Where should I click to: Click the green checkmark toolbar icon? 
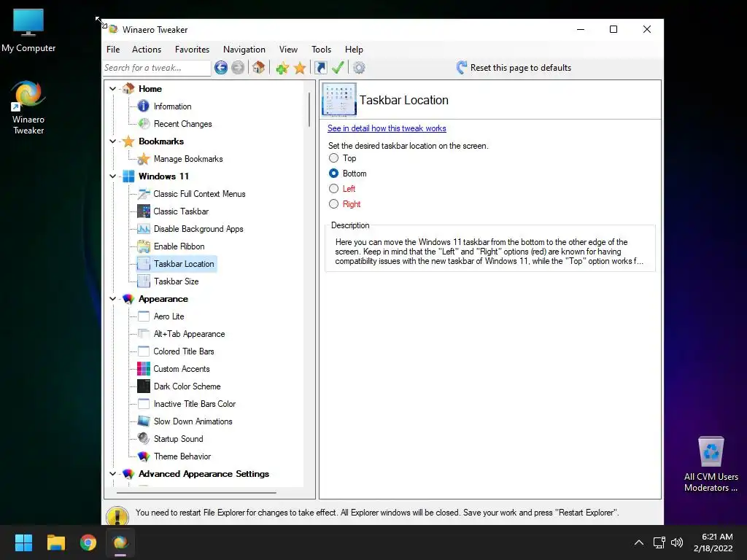pos(338,68)
